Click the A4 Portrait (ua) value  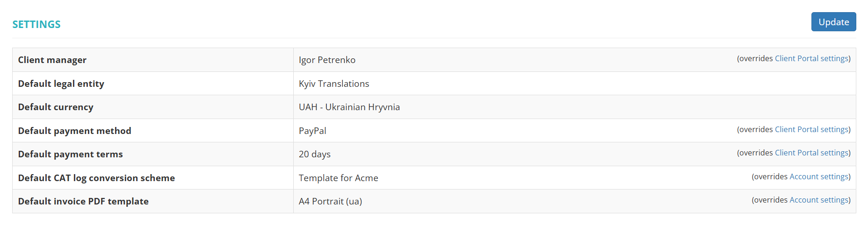(x=330, y=201)
